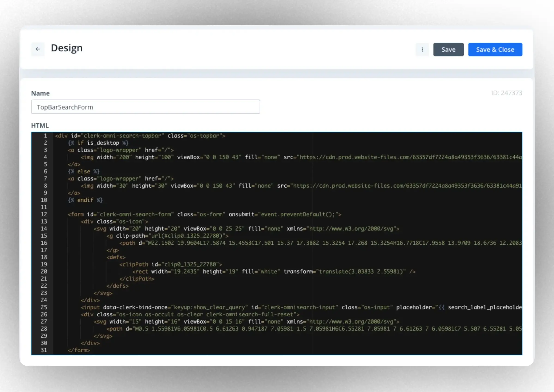Click line number 12 in the gutter
The image size is (554, 392).
44,214
